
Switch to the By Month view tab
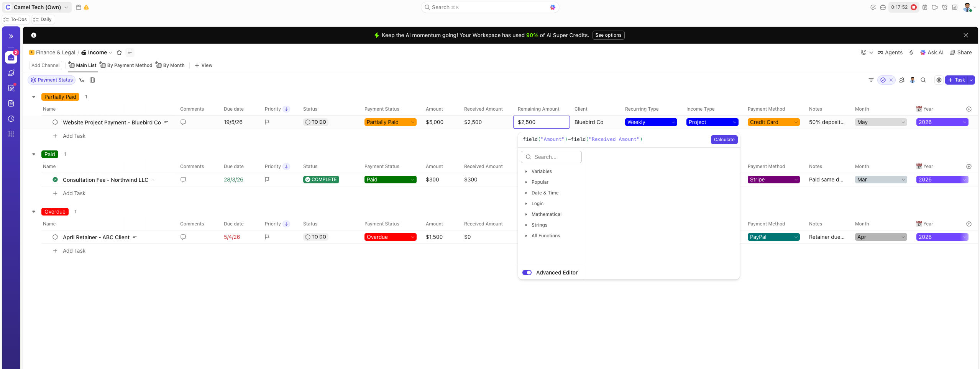(170, 65)
